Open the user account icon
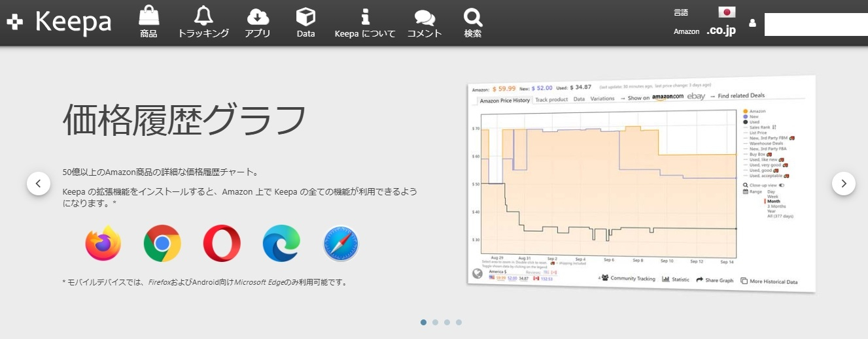 (x=752, y=23)
